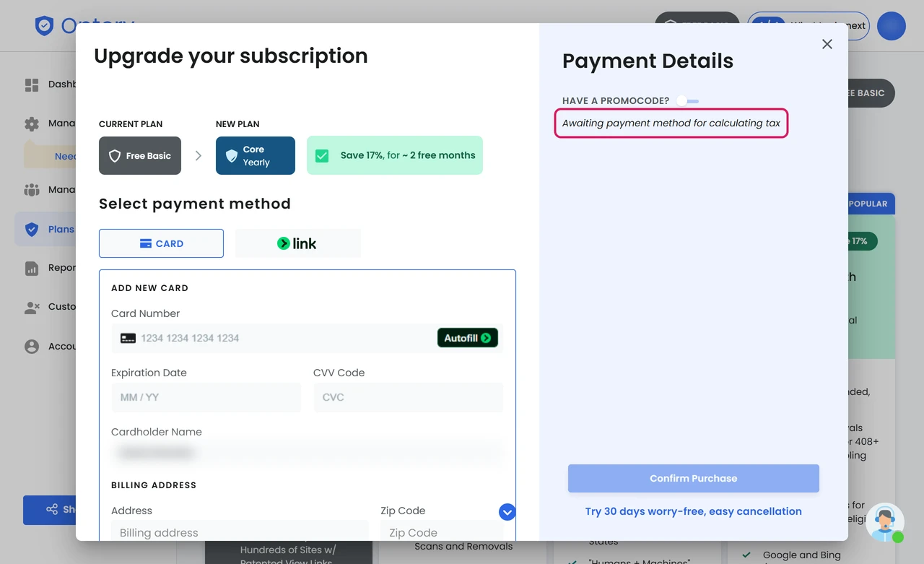Open the people group sidebar icon
924x564 pixels.
[x=32, y=190]
